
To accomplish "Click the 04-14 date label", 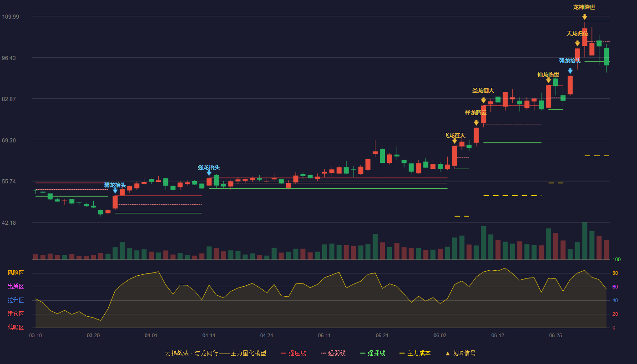I will click(x=209, y=335).
